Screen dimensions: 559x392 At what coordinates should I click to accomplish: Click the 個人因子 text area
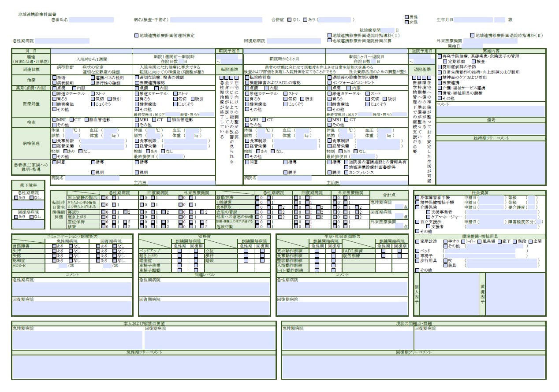pos(450,294)
